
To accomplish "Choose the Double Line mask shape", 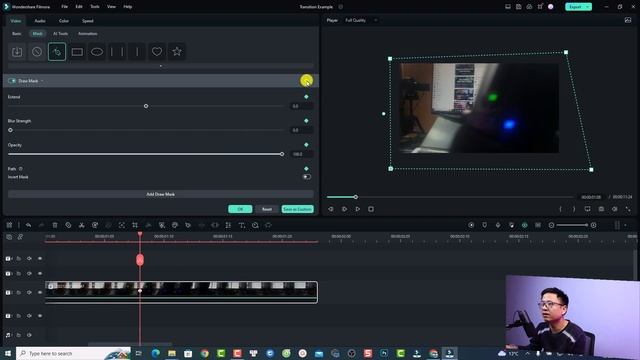I will 117,52.
